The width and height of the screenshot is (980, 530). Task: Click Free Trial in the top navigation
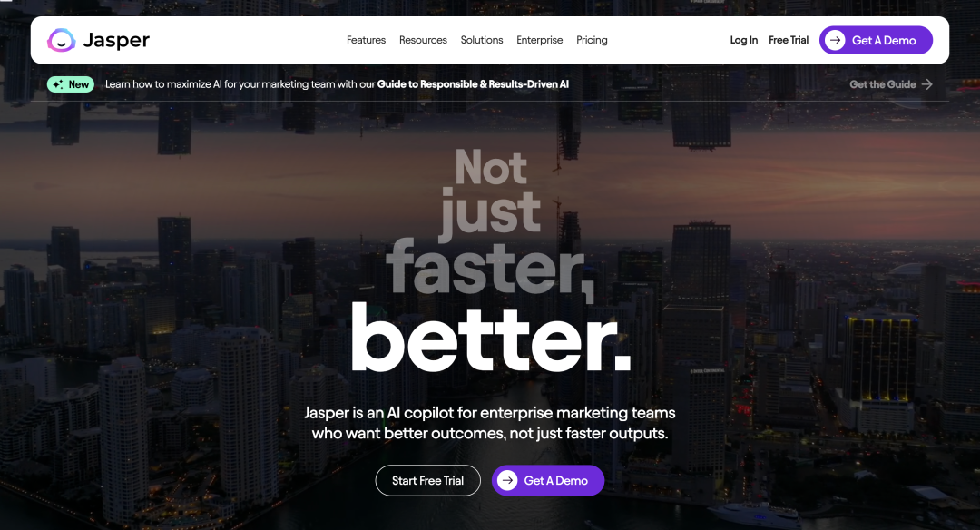tap(789, 40)
